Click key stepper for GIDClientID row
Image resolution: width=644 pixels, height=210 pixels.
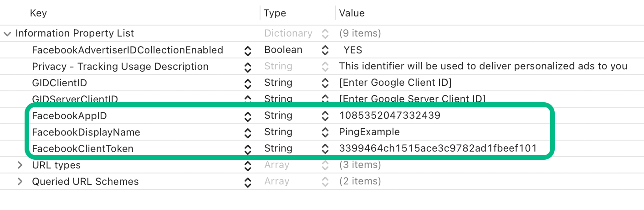click(247, 83)
